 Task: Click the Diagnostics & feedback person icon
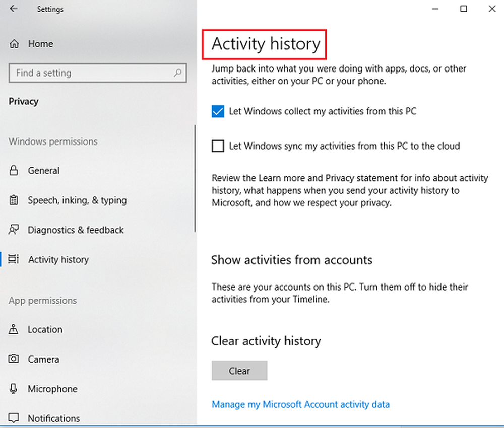point(14,230)
